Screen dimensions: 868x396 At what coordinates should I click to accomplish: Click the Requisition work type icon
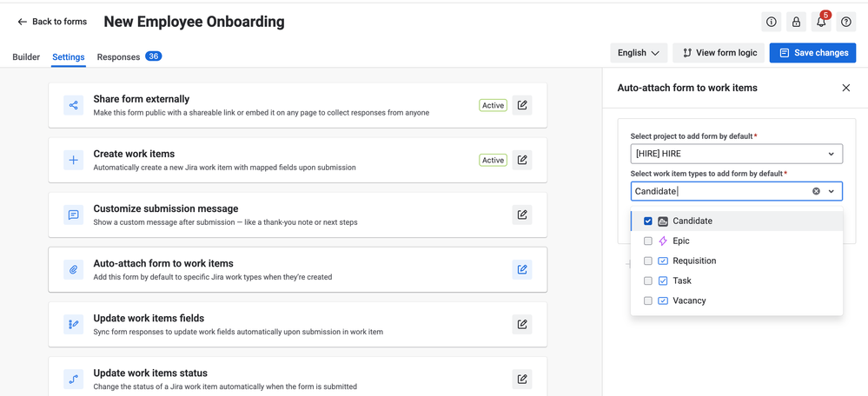point(663,261)
